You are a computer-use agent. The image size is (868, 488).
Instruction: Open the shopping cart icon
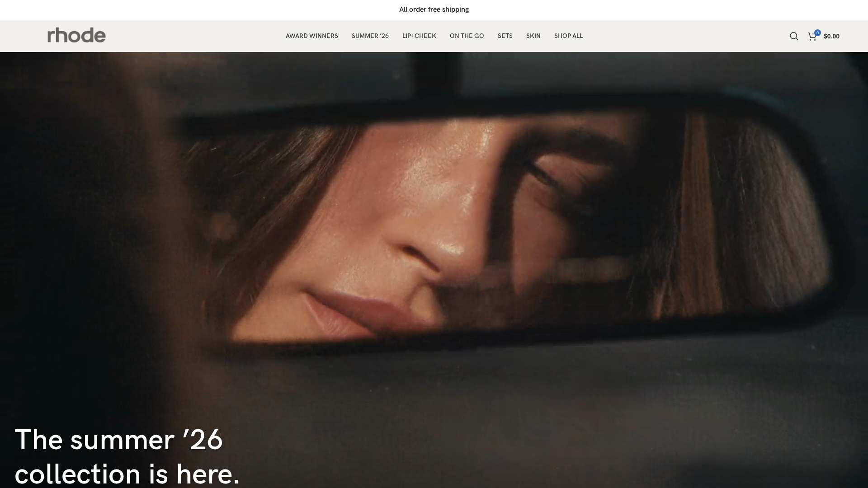pyautogui.click(x=812, y=37)
